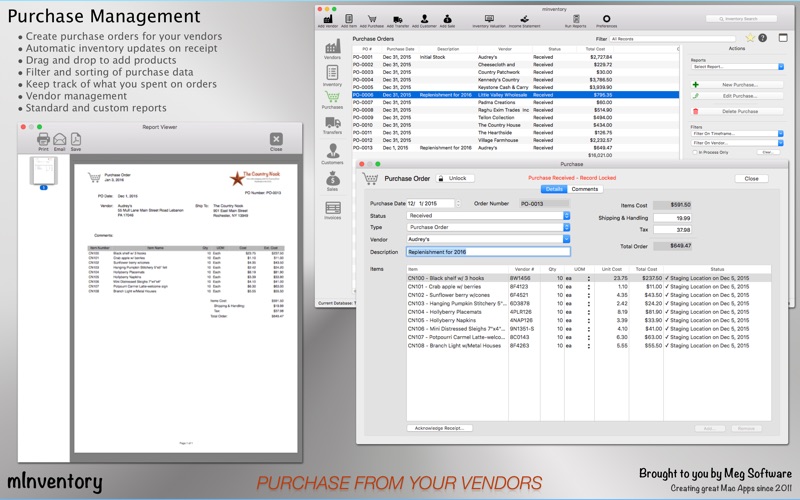Email the report from Report Viewer
Viewport: 800px width, 500px height.
[60, 141]
